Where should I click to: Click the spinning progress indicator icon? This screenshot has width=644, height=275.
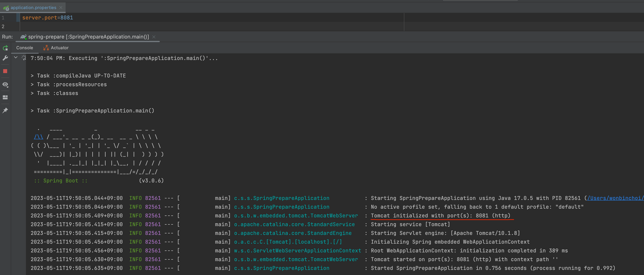point(24,58)
